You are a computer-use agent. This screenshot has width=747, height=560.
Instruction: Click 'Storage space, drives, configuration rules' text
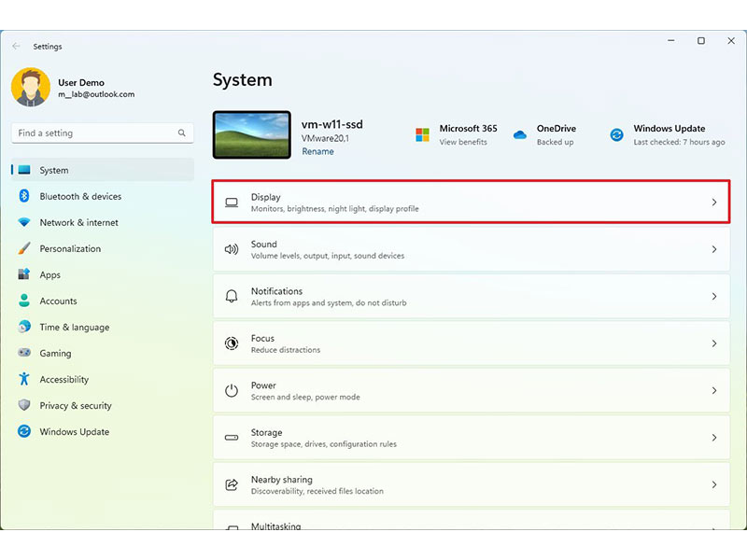[x=324, y=444]
